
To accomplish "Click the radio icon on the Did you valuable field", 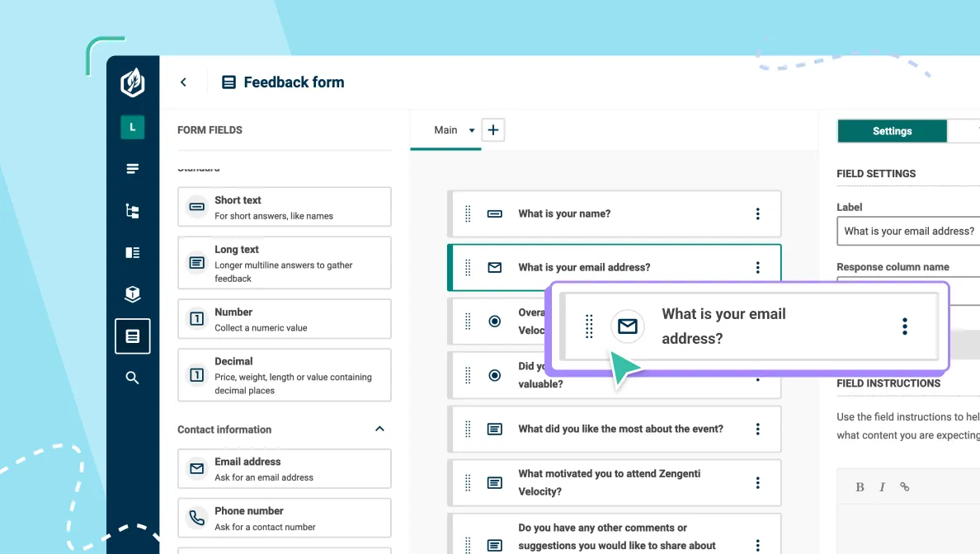I will [x=494, y=375].
